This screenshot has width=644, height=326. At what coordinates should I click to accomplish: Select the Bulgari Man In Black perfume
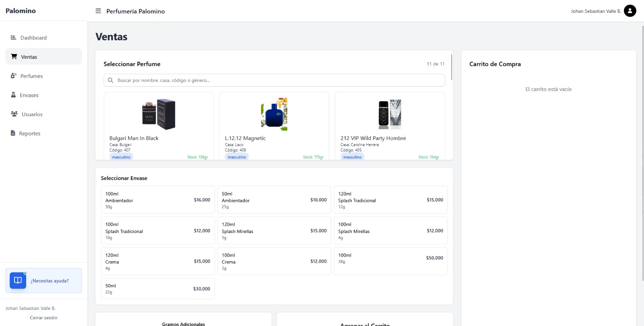pos(159,126)
